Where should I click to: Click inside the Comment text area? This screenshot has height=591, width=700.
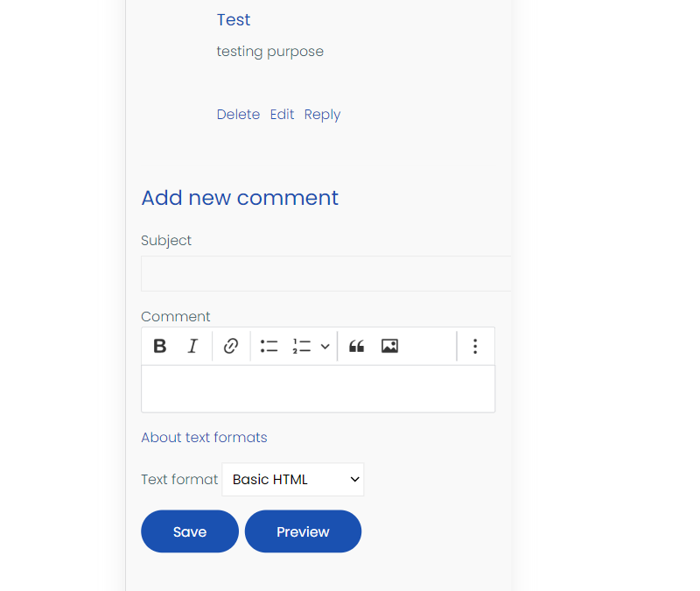318,388
